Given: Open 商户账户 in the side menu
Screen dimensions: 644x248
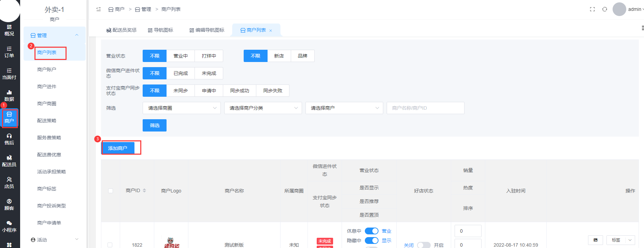Looking at the screenshot, I should click(x=47, y=69).
